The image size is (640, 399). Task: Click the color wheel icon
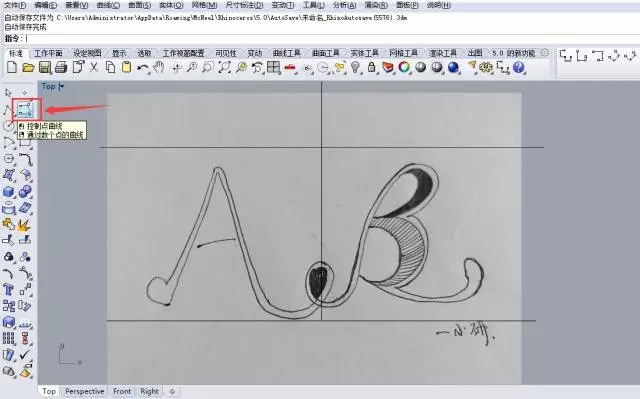(x=404, y=67)
